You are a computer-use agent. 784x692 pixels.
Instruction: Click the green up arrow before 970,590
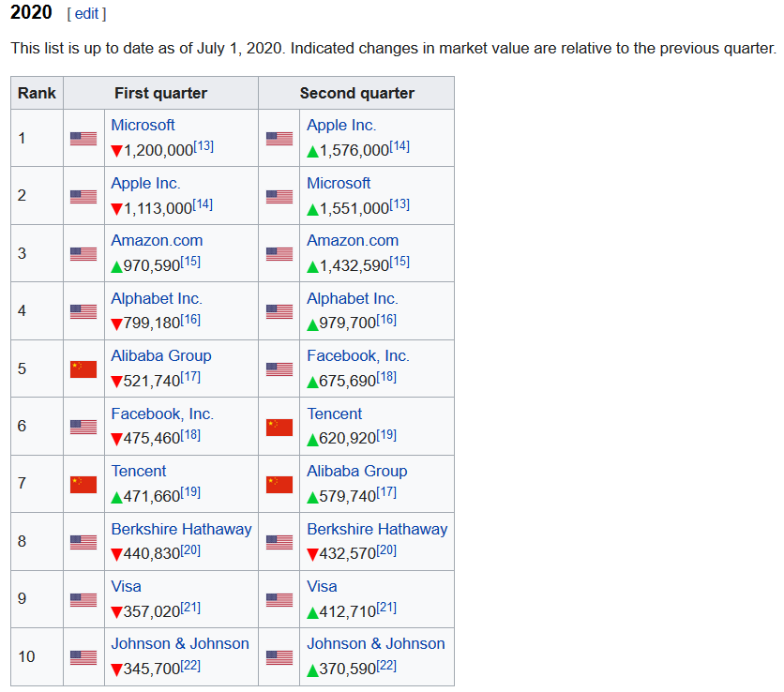click(x=116, y=266)
